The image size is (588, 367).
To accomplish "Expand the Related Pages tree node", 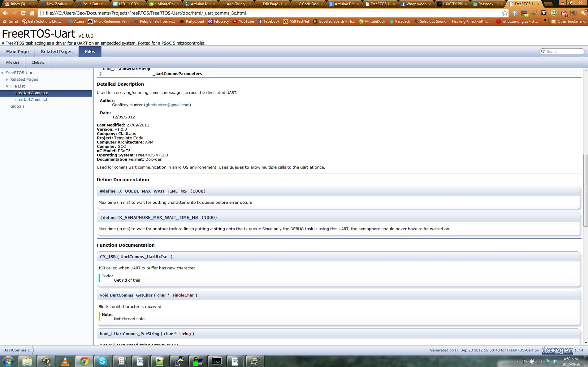I will 7,79.
